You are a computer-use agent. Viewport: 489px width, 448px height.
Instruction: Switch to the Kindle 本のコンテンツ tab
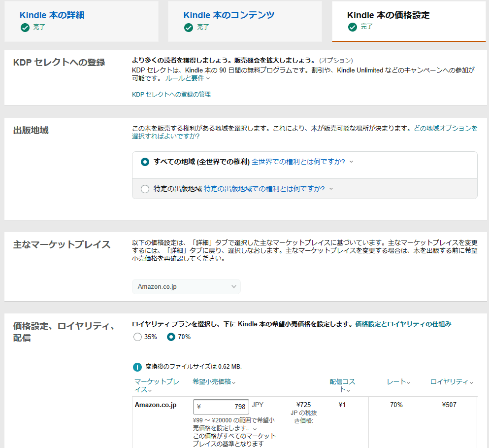(229, 15)
